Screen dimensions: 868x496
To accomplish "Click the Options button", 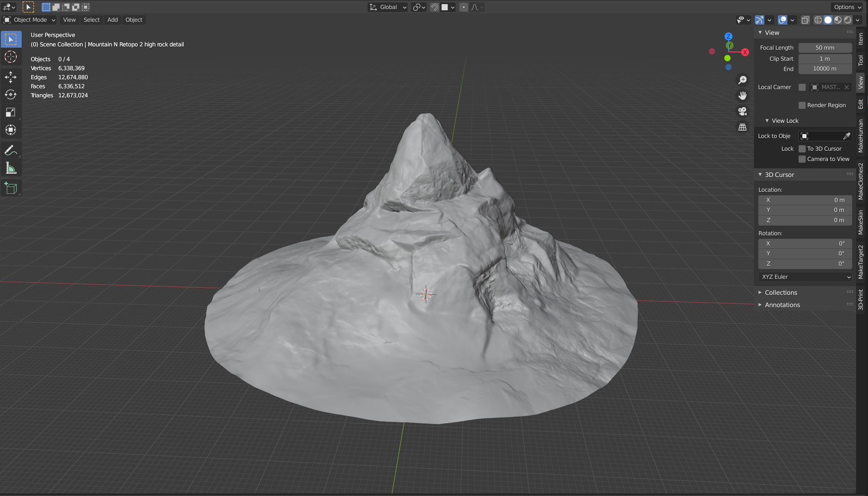I will pos(847,7).
